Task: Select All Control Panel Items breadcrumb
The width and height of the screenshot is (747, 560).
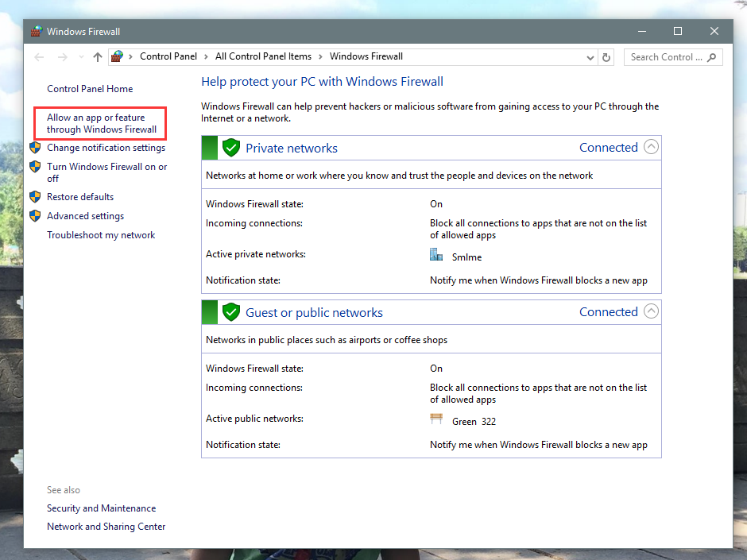Action: (263, 56)
